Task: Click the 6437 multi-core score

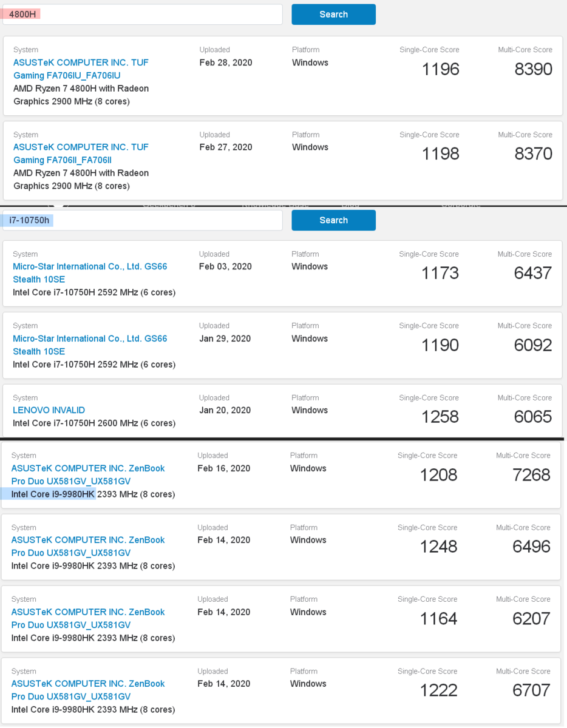Action: click(x=532, y=274)
